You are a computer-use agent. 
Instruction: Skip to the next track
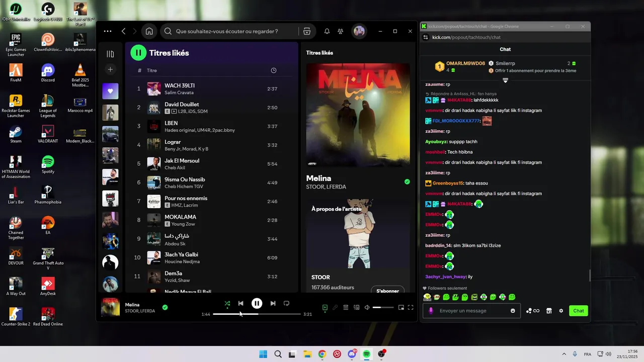point(273,303)
